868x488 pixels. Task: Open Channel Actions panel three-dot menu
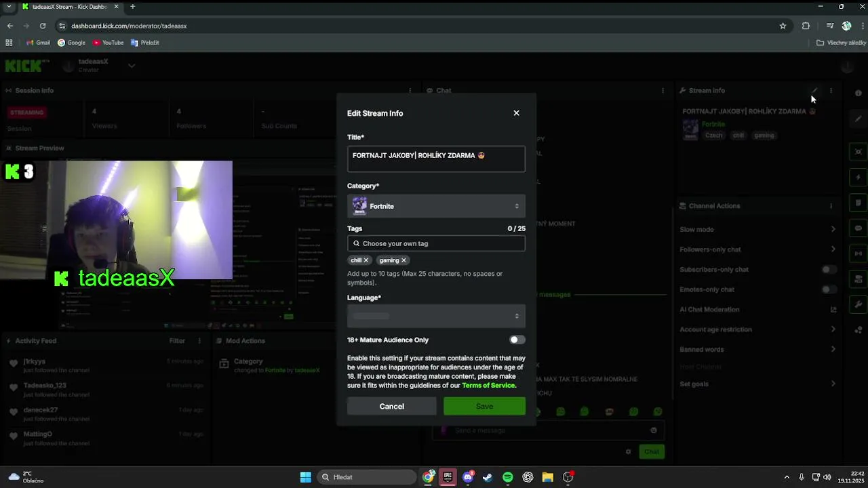pyautogui.click(x=831, y=206)
